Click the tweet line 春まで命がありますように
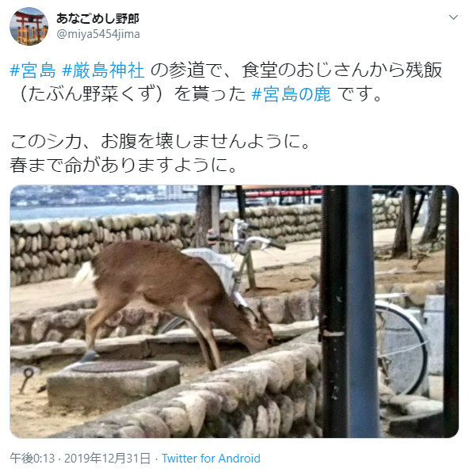Viewport: 469px width, 476px height. 124,166
